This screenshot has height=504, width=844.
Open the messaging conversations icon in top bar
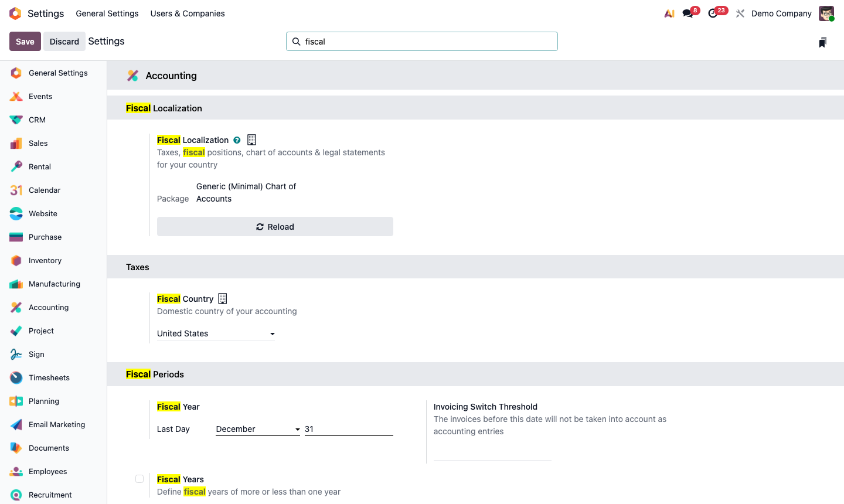coord(686,13)
